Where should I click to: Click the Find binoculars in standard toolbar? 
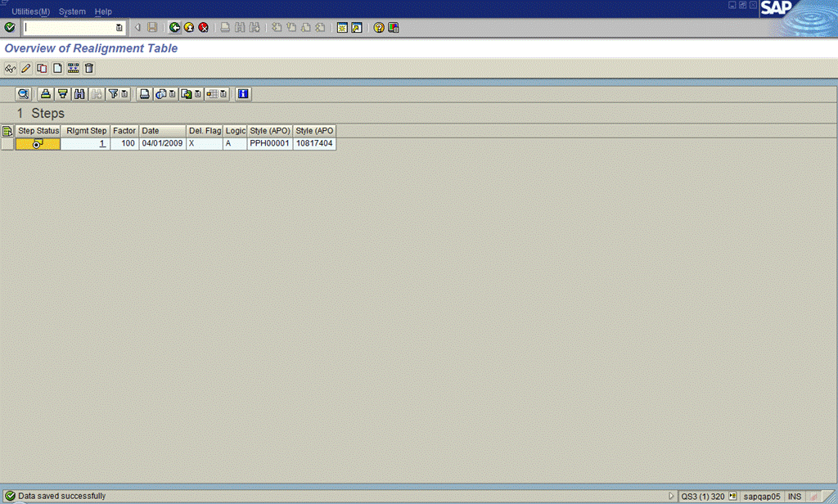tap(240, 27)
